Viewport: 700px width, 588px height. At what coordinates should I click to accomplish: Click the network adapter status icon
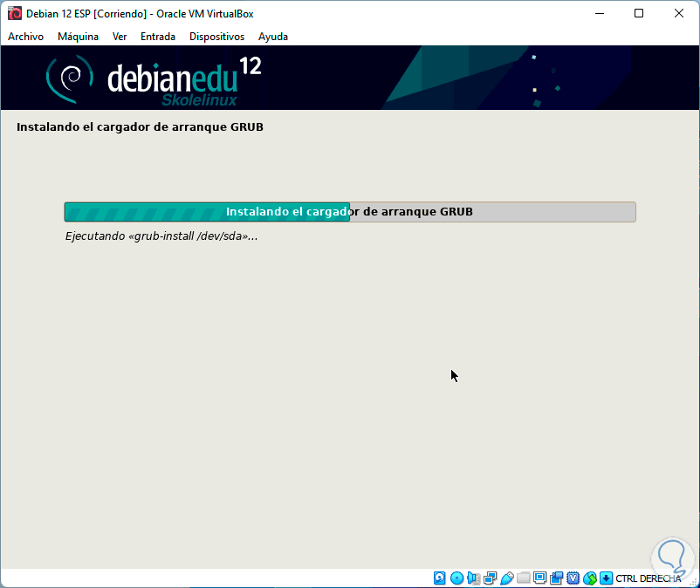click(x=490, y=578)
